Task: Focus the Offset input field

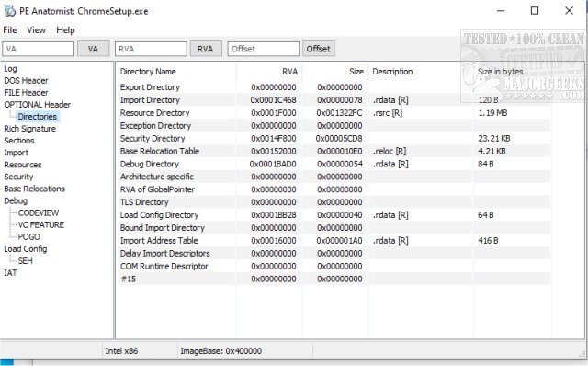Action: [x=264, y=49]
